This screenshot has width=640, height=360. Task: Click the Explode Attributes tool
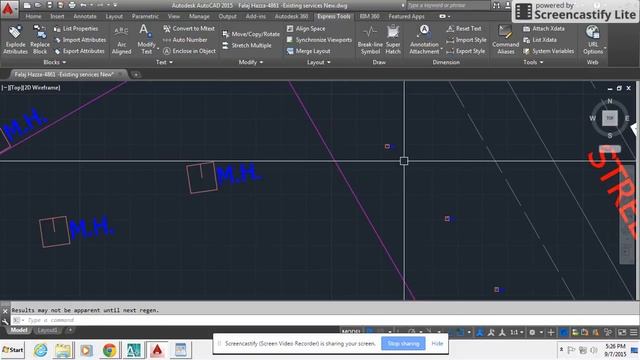pos(15,39)
